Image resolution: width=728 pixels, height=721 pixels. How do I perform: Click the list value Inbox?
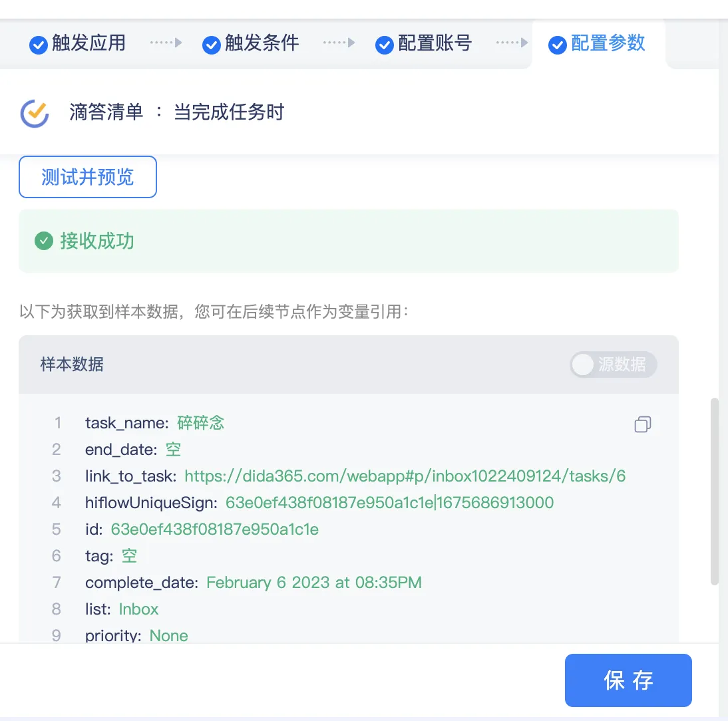click(138, 609)
